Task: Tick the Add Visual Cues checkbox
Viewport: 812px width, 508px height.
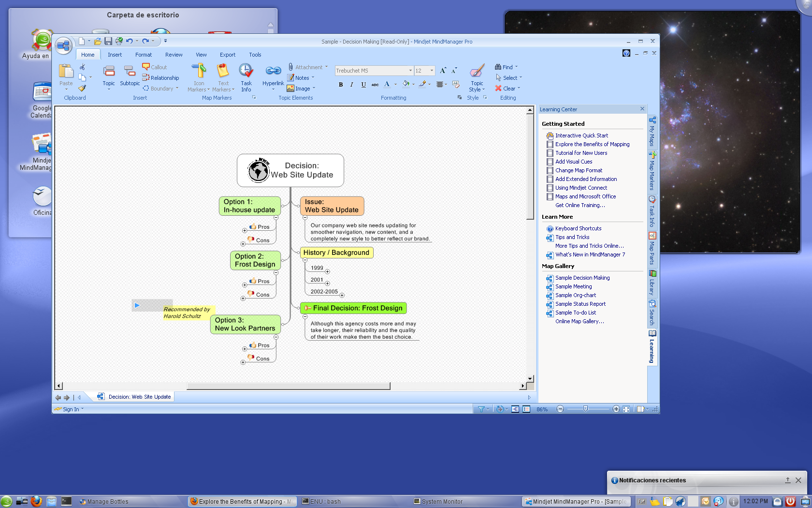Action: (x=550, y=162)
